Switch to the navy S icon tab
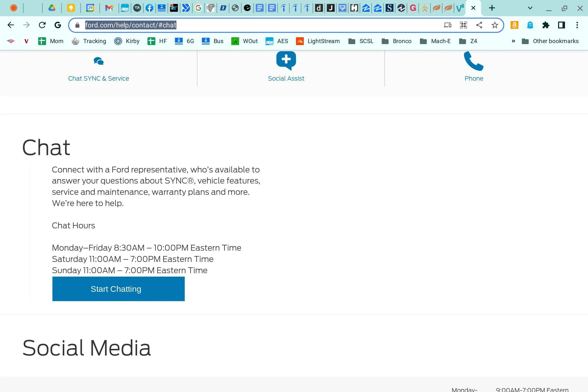The height and width of the screenshot is (392, 588). pyautogui.click(x=389, y=8)
